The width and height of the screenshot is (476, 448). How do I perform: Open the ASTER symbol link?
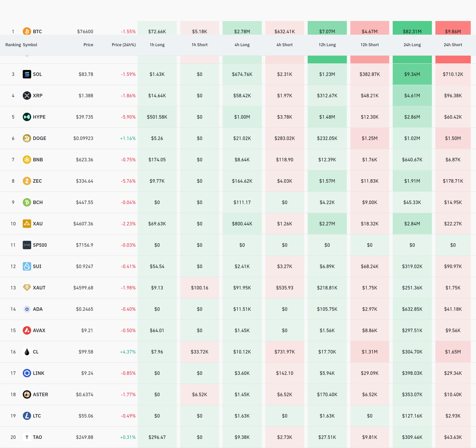[40, 394]
